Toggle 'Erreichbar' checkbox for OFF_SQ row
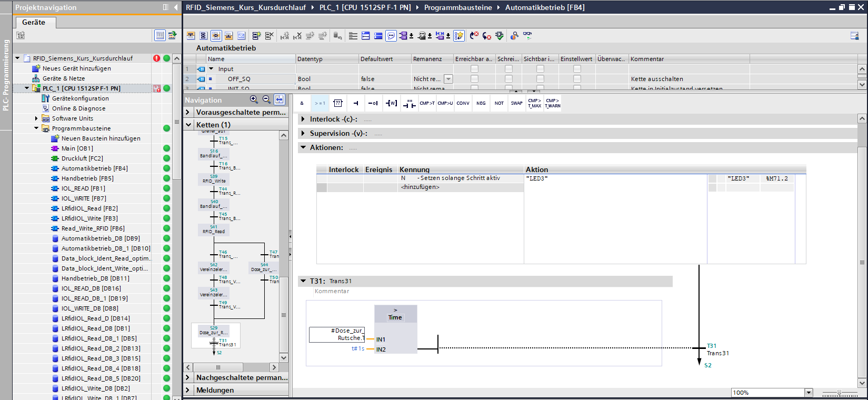This screenshot has width=868, height=400. (474, 79)
